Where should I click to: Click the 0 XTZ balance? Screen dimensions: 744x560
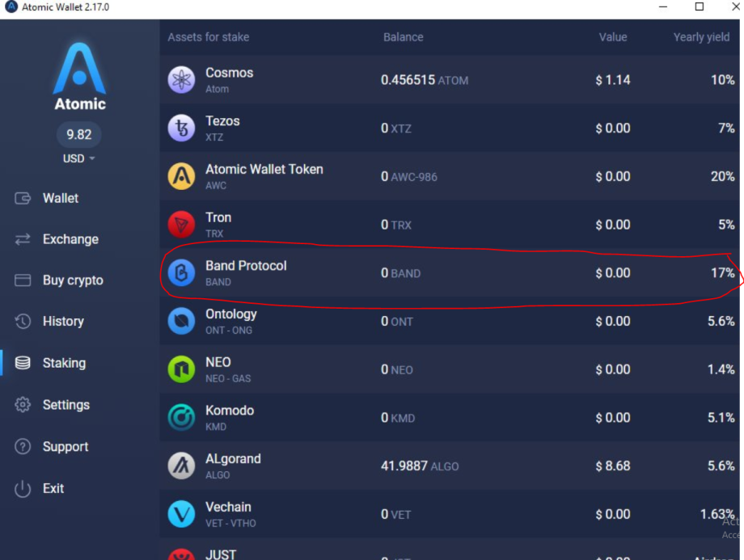click(x=396, y=128)
